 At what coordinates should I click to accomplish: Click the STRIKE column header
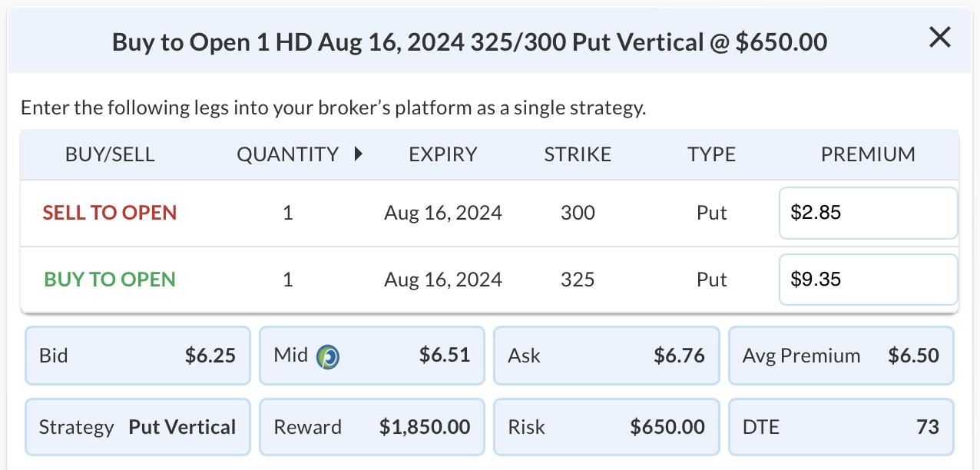click(578, 154)
